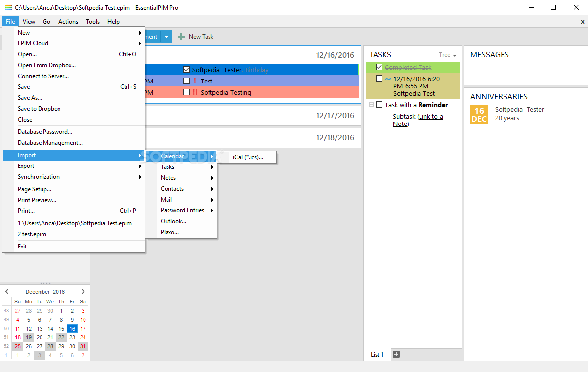Check the Task with a Reminder checkbox
The height and width of the screenshot is (372, 588).
pos(379,105)
